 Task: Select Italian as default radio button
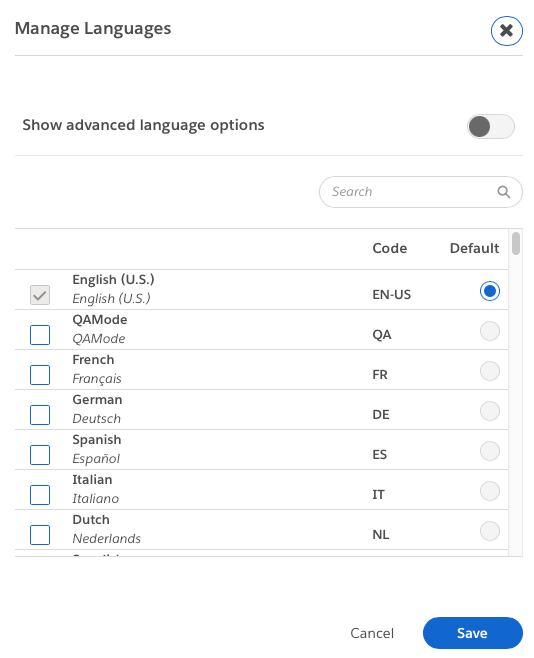pos(490,491)
